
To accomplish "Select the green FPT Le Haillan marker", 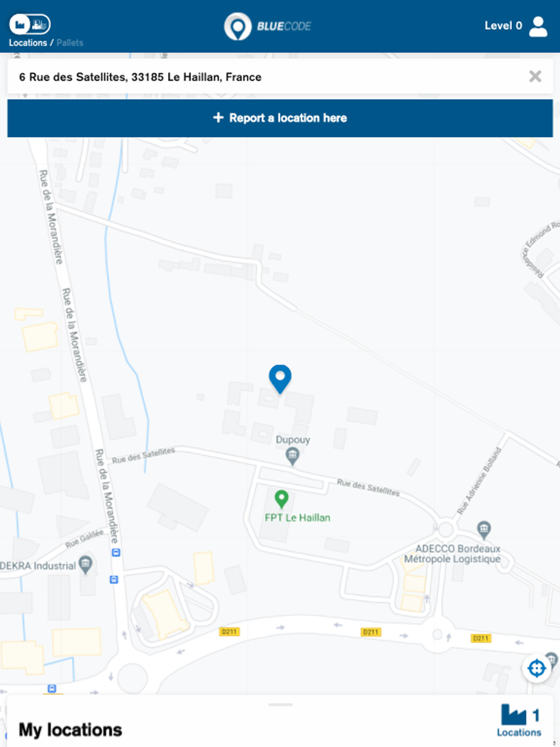I will pos(281,498).
